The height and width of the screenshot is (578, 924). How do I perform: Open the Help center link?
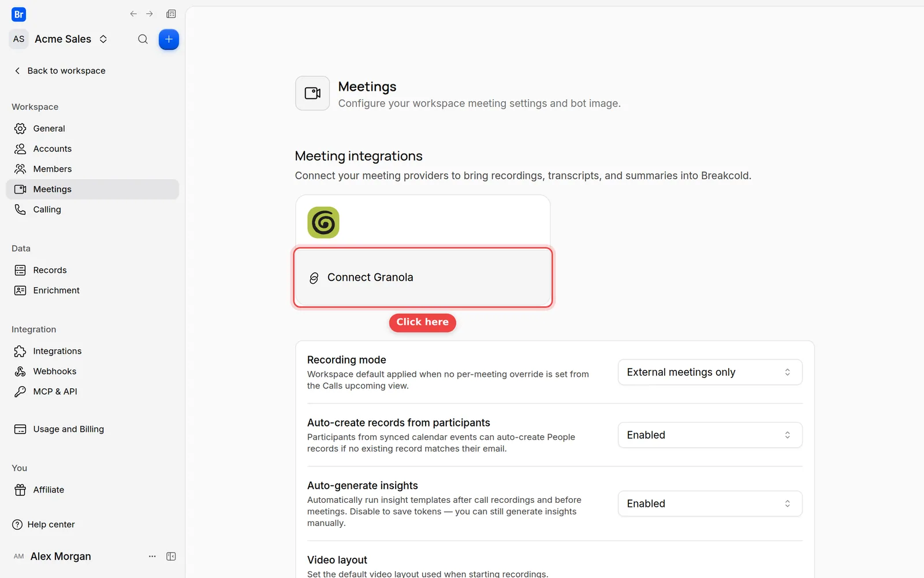coord(44,524)
